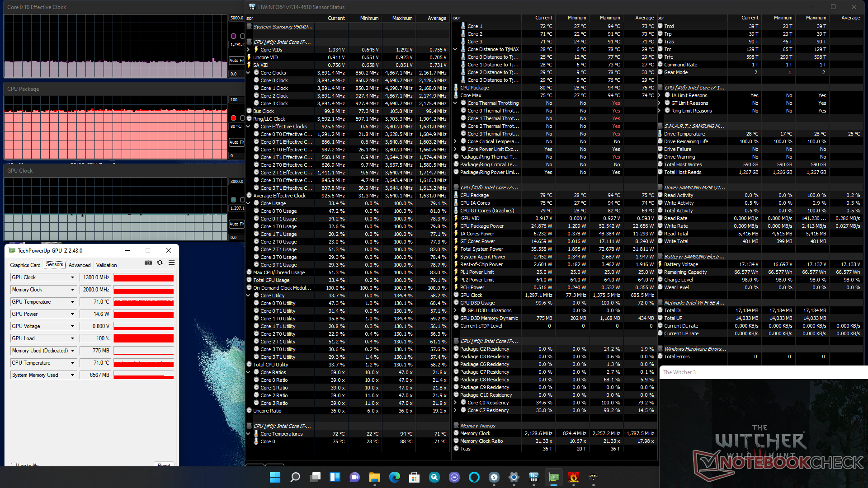The height and width of the screenshot is (488, 868).
Task: Open Microsoft Store from taskbar
Action: (x=414, y=477)
